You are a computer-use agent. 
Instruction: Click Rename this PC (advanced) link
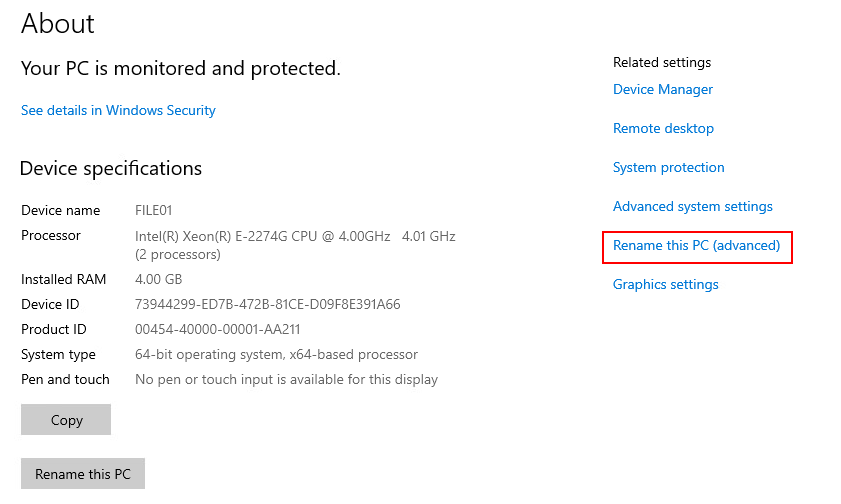click(697, 246)
